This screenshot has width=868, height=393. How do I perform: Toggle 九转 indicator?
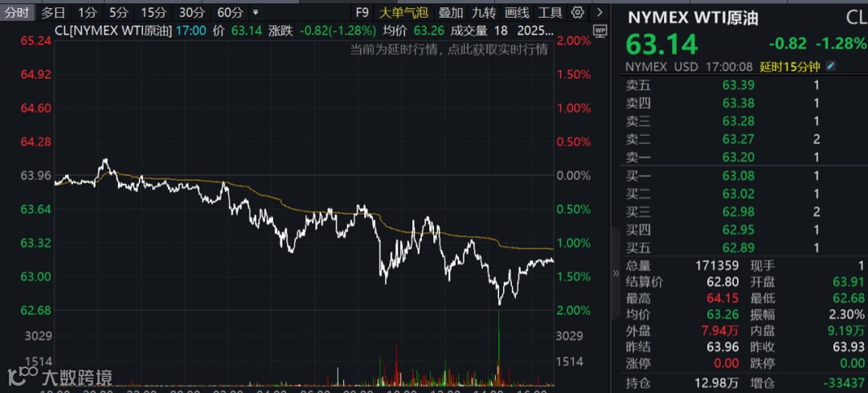pos(484,12)
